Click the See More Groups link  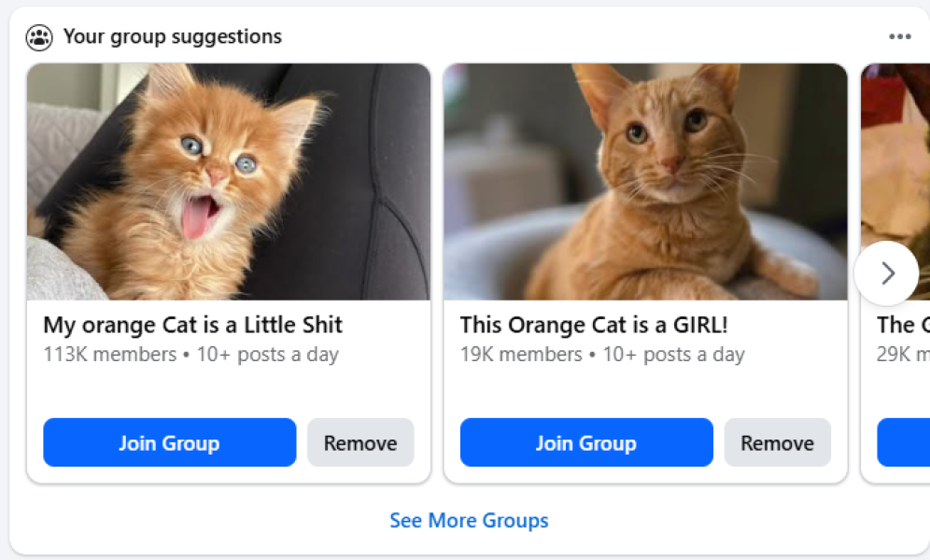[469, 520]
